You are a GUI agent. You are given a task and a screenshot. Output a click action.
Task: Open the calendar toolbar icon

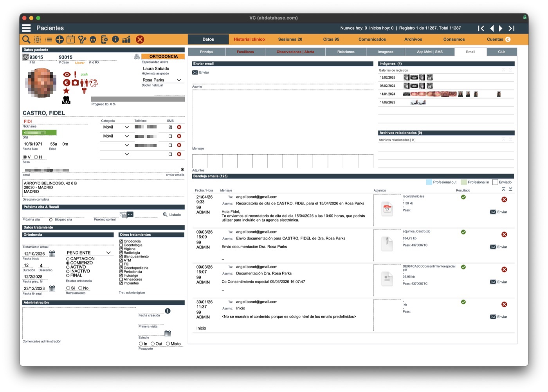(70, 39)
